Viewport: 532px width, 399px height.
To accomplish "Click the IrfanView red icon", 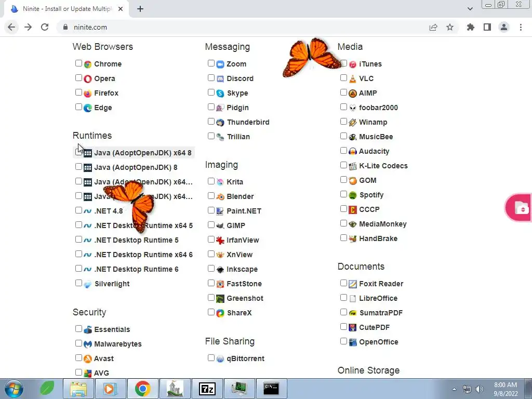I will tap(220, 240).
